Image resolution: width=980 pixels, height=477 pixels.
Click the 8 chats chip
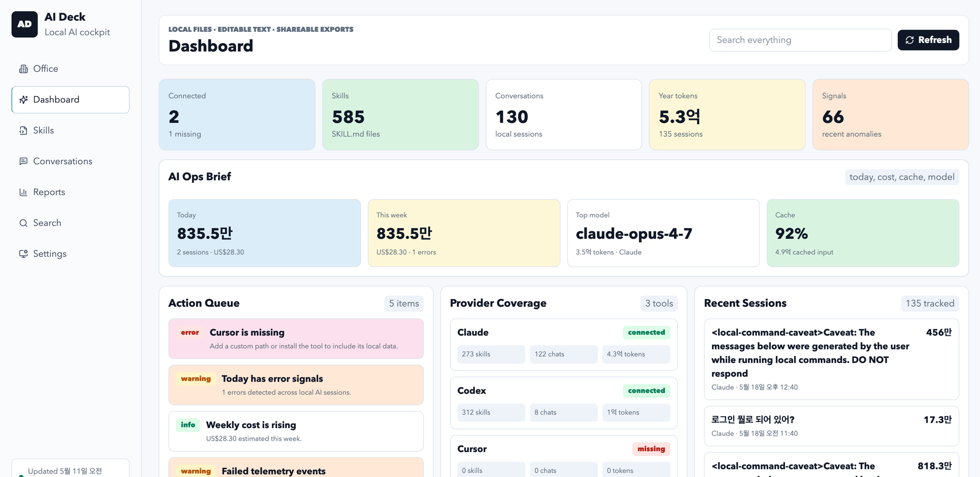pyautogui.click(x=563, y=412)
